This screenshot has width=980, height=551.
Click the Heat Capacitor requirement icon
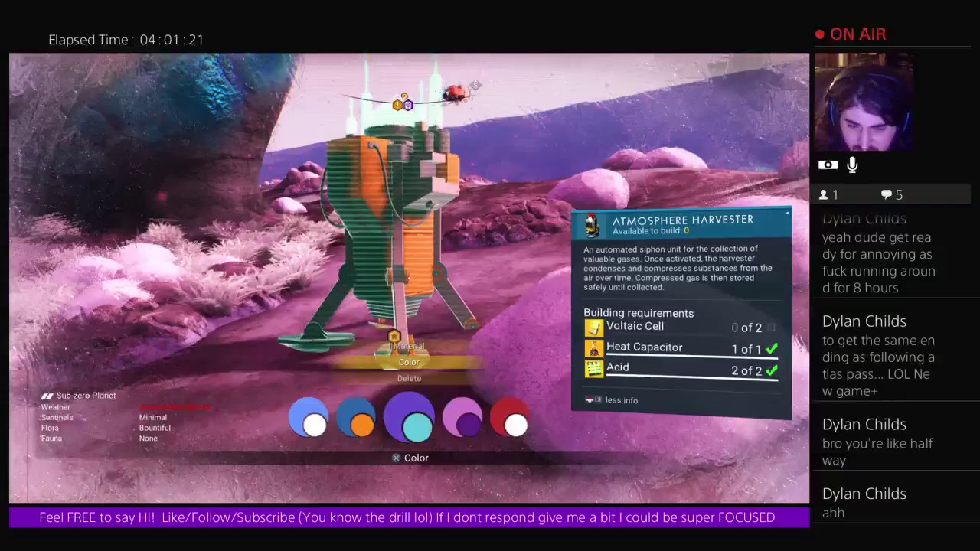[593, 348]
